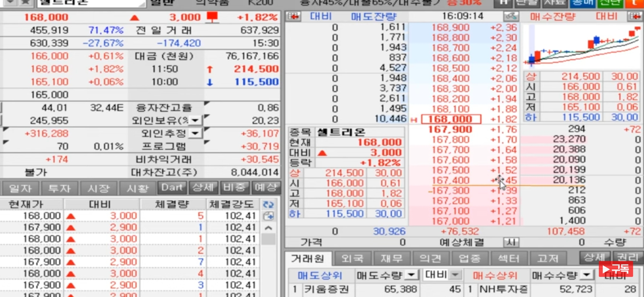Click the red candlestick icon beside 3,000
Viewport: 644px width, 297px height.
[x=212, y=17]
